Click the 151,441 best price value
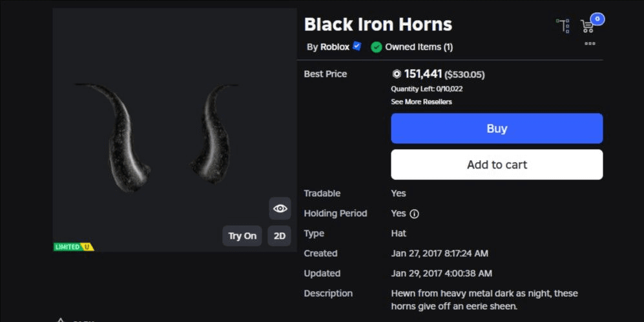The width and height of the screenshot is (644, 322). pos(422,74)
